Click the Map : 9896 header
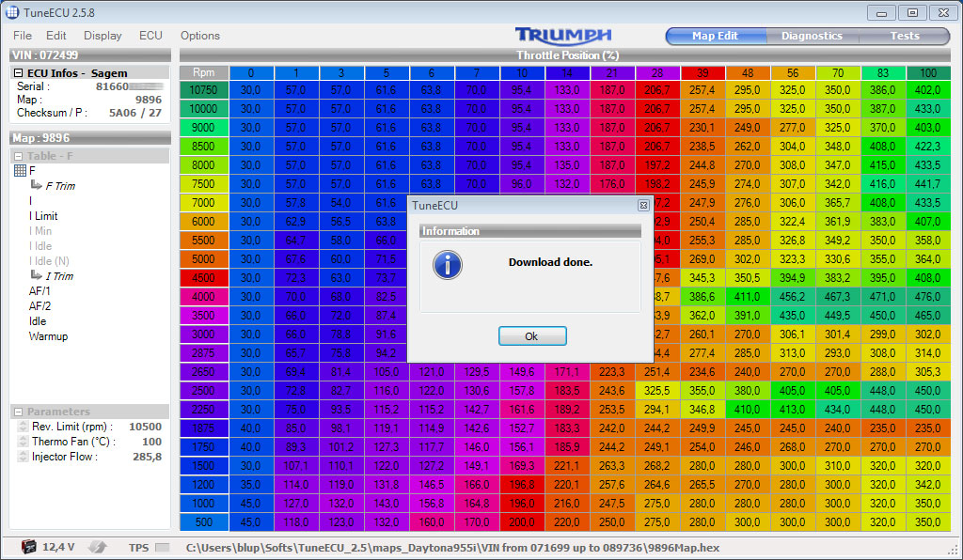This screenshot has height=560, width=963. pyautogui.click(x=90, y=137)
